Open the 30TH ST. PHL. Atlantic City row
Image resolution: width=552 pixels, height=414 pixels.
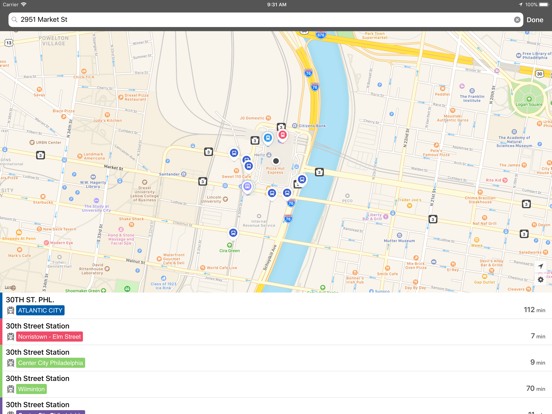coord(276,306)
